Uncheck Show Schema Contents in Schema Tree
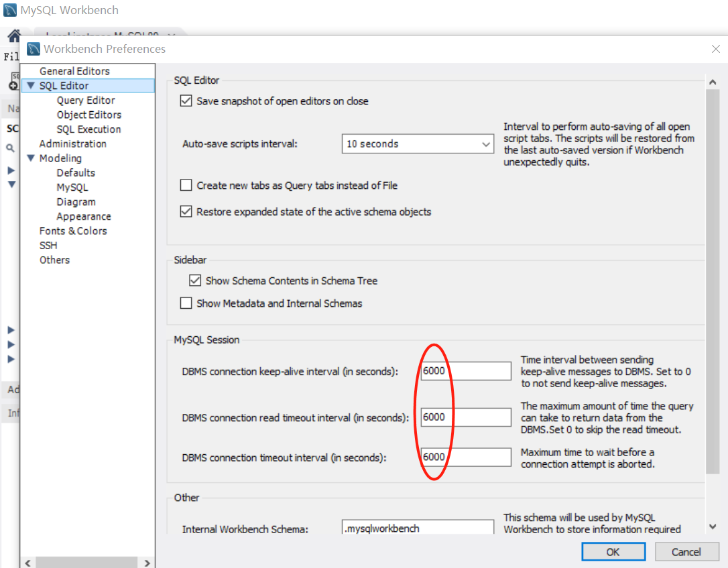 coord(195,280)
